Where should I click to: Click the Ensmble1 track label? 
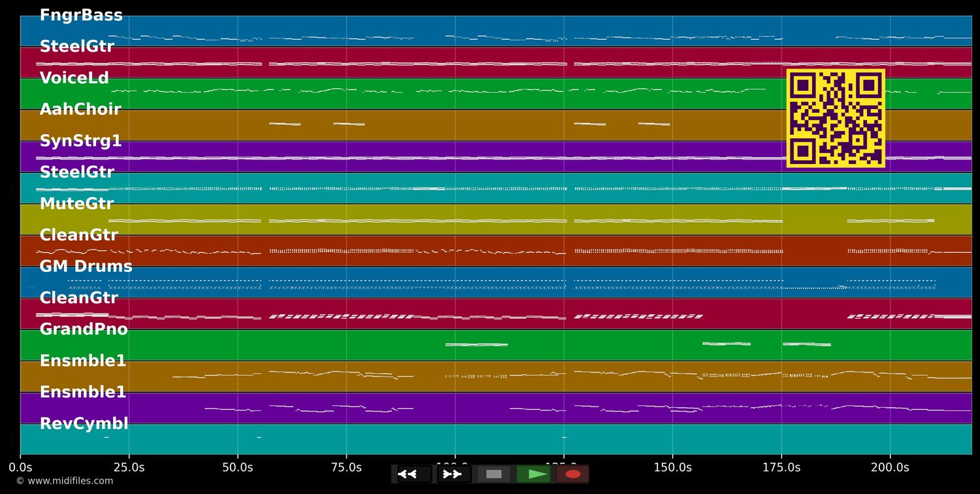tap(82, 361)
